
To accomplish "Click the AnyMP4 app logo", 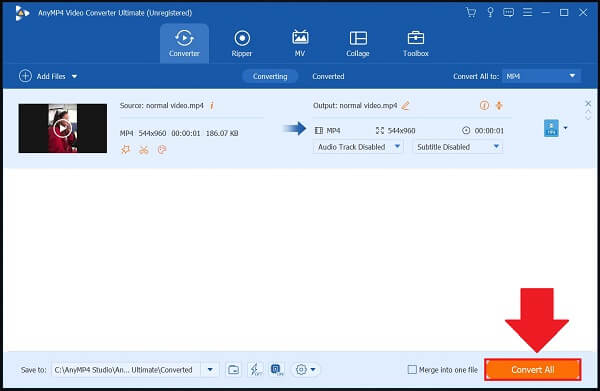I will 22,13.
